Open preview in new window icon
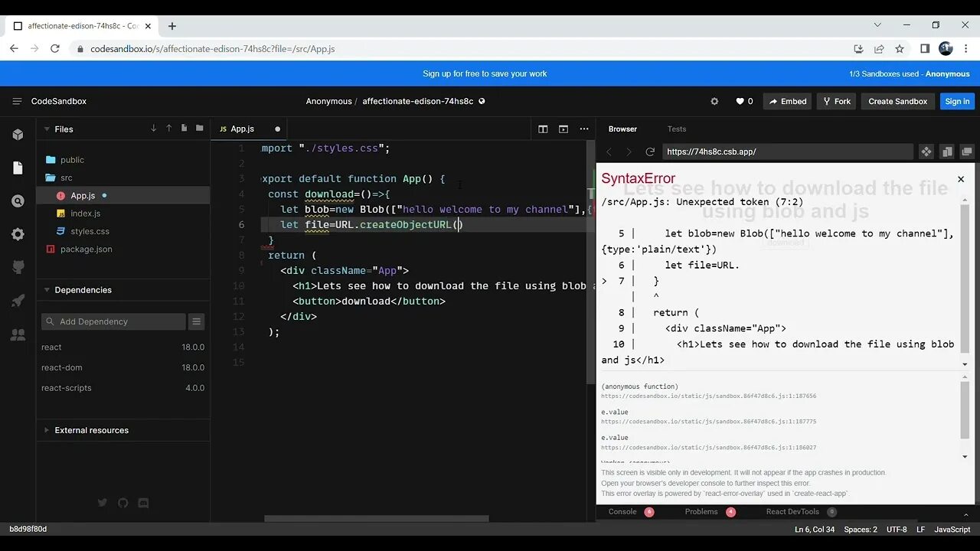The height and width of the screenshot is (551, 980). [967, 152]
